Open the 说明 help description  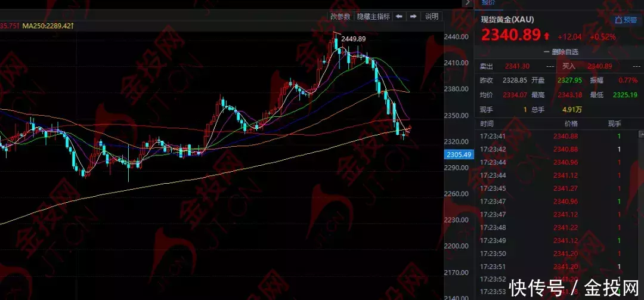432,17
